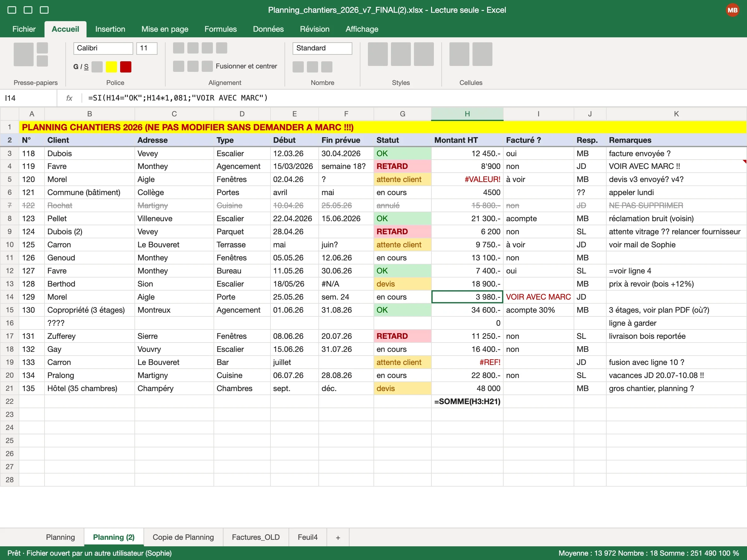Open the Révision ribbon tab
Viewport: 747px width, 560px height.
tap(314, 29)
